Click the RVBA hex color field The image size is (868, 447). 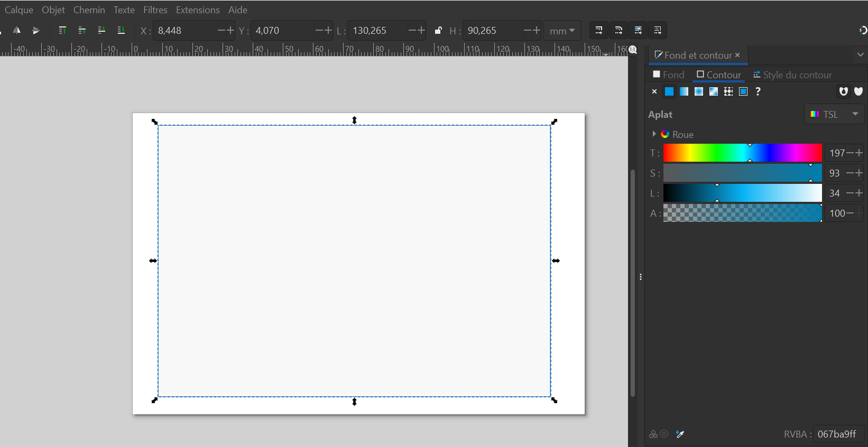[x=838, y=434]
